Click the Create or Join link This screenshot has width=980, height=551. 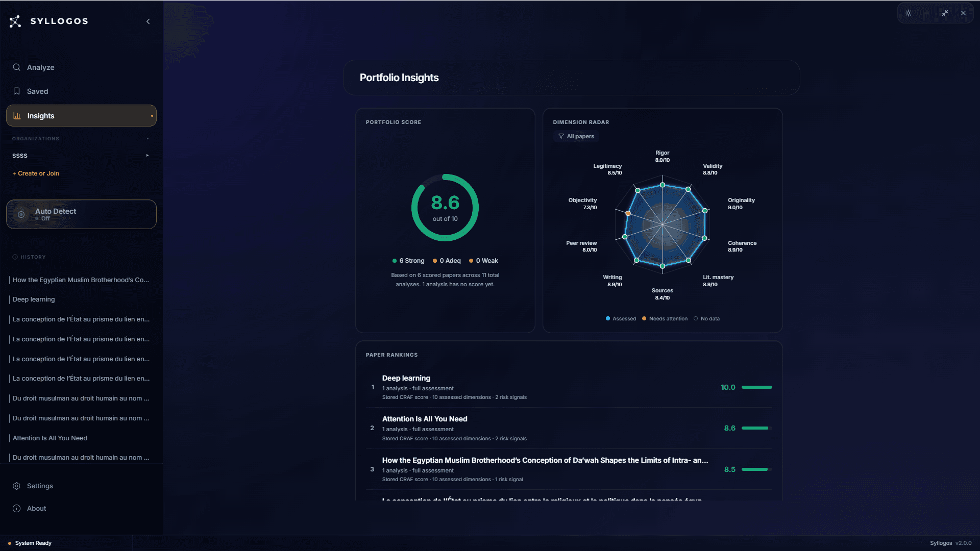[36, 173]
